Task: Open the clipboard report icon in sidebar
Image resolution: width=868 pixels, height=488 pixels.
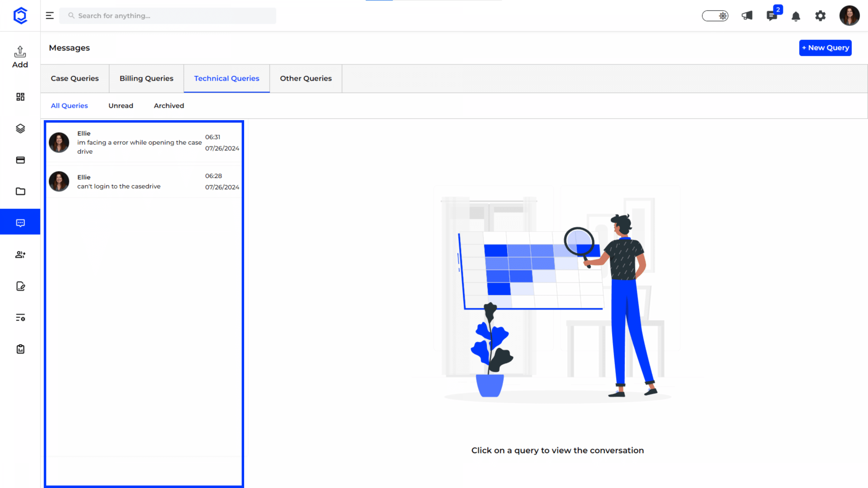Action: point(20,349)
